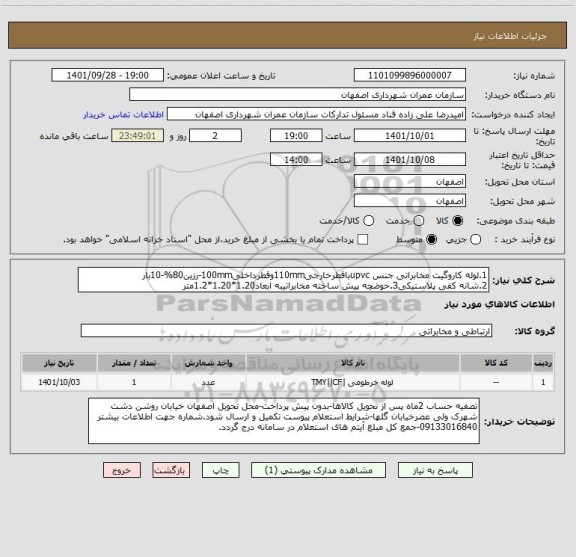The width and height of the screenshot is (576, 557).
Task: Click the چاپ print button
Action: click(221, 470)
